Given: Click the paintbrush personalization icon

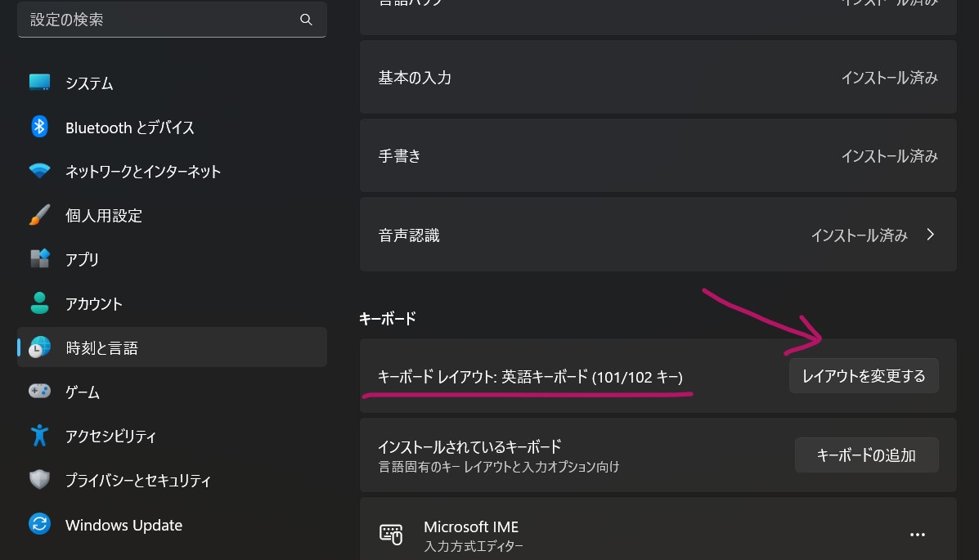Looking at the screenshot, I should pyautogui.click(x=39, y=215).
